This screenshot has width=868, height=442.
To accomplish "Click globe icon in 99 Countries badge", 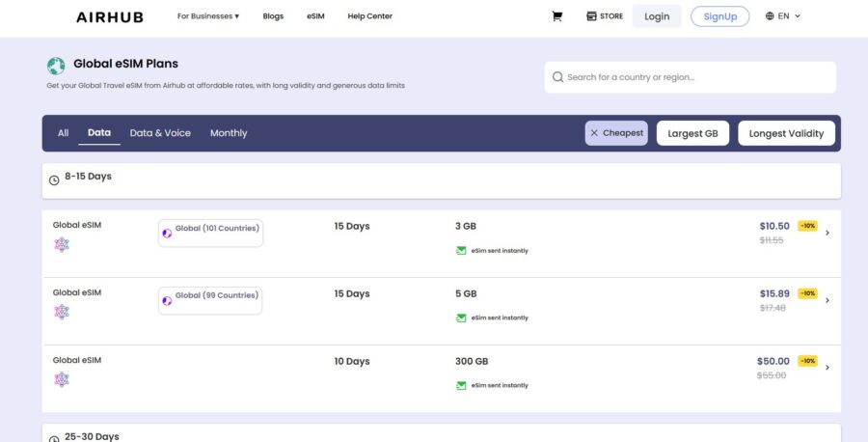I will [167, 301].
